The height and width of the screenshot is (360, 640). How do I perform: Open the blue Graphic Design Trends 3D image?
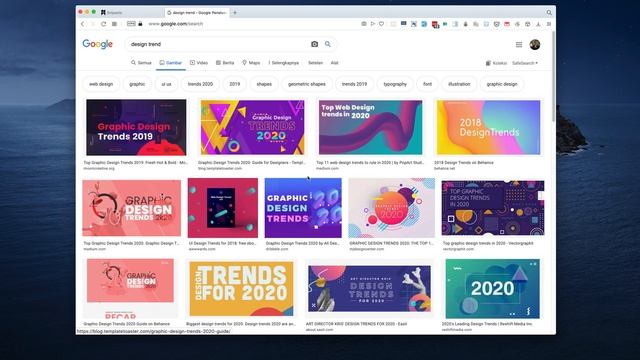(303, 208)
